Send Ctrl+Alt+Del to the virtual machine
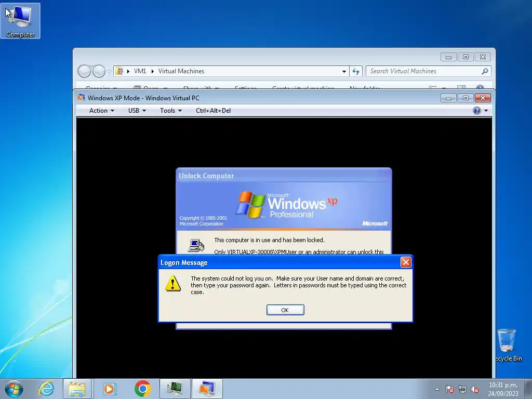Image resolution: width=532 pixels, height=399 pixels. [x=213, y=111]
